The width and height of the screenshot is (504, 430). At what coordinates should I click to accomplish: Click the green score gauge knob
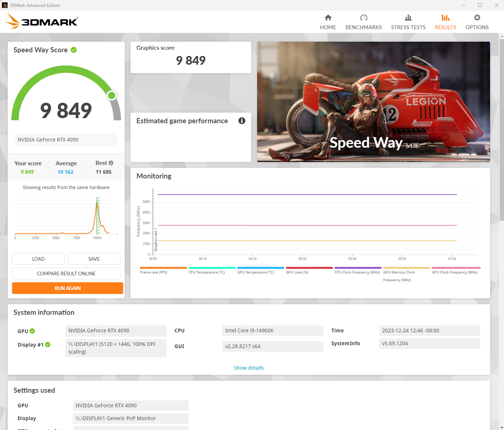click(x=112, y=95)
